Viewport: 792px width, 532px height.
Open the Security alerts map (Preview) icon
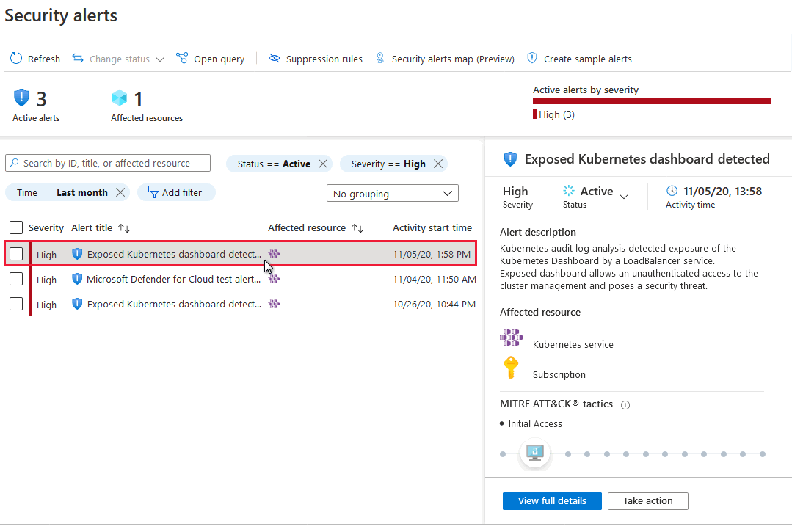coord(380,57)
